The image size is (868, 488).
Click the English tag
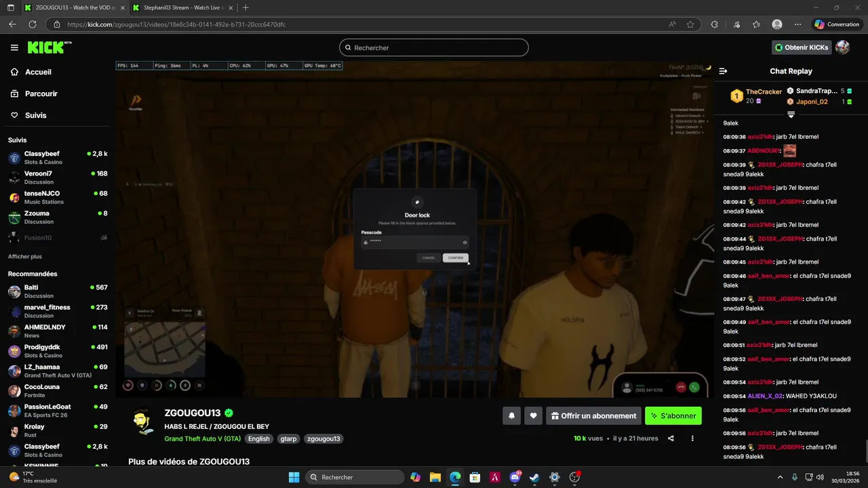[258, 439]
